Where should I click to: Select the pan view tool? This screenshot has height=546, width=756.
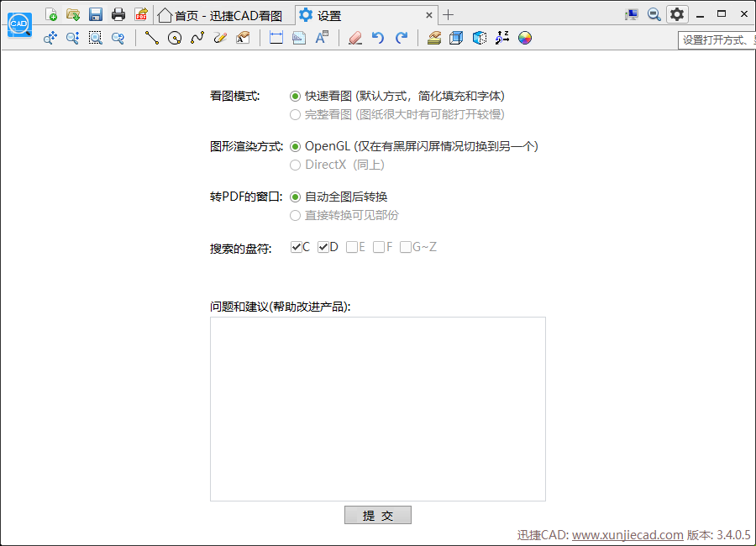coord(50,38)
